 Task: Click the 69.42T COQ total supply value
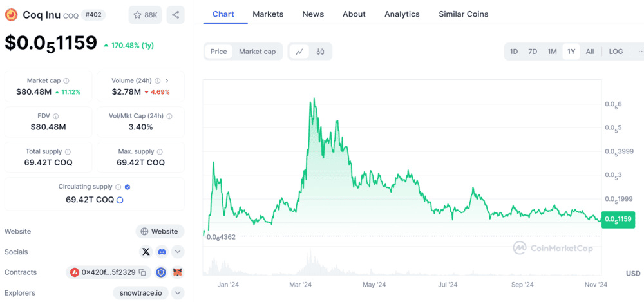coord(48,162)
